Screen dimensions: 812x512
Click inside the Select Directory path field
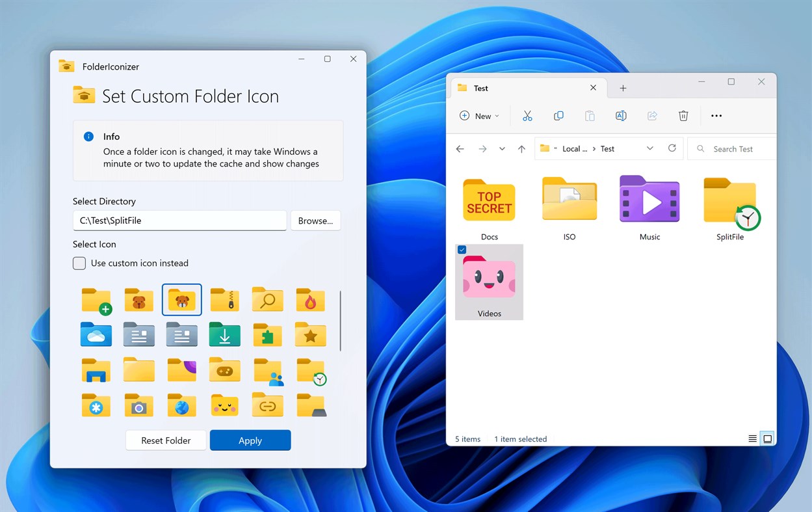tap(179, 221)
